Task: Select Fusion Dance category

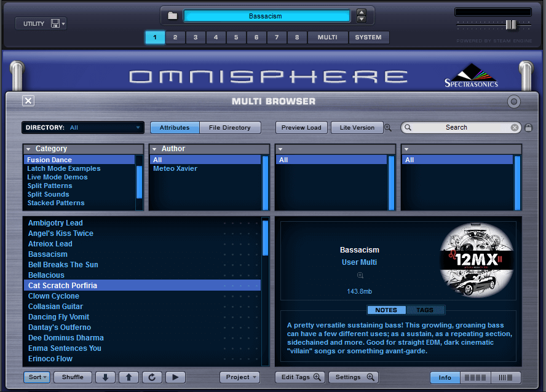Action: (79, 160)
